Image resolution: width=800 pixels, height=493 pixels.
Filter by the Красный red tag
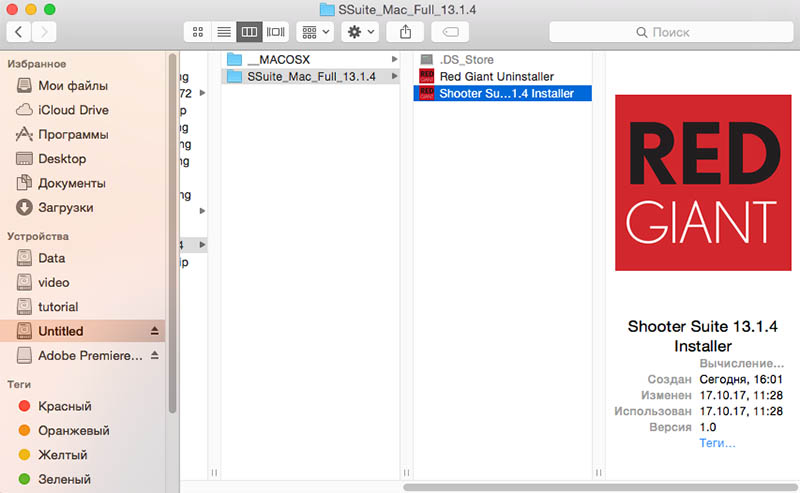[x=83, y=406]
